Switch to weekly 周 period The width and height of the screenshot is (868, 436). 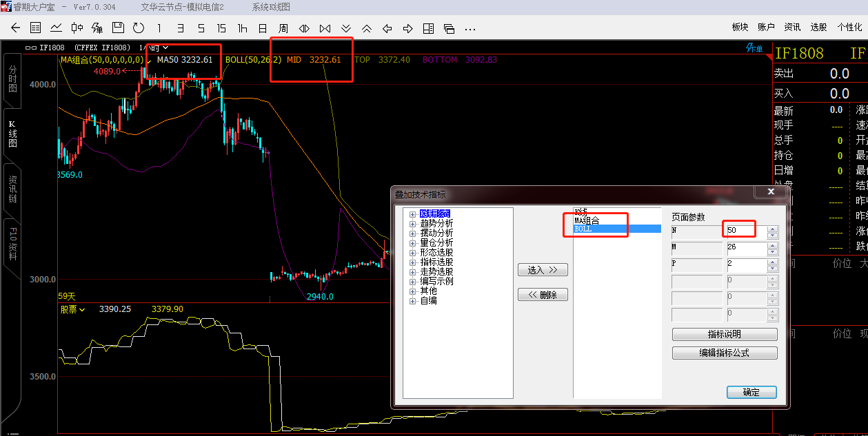tap(283, 28)
